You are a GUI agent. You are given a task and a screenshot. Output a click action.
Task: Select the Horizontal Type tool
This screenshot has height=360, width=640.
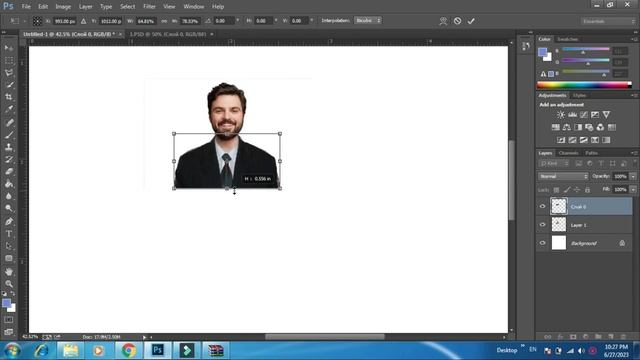click(9, 234)
